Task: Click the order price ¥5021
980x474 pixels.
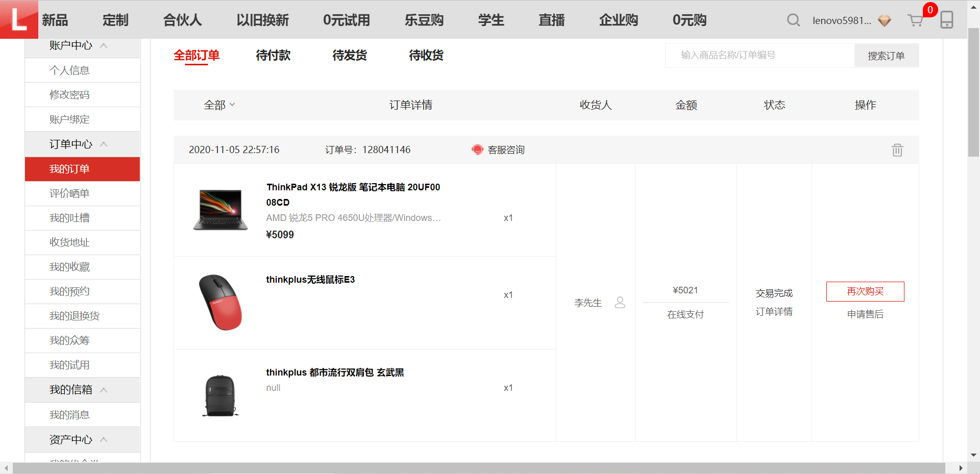Action: pyautogui.click(x=685, y=290)
